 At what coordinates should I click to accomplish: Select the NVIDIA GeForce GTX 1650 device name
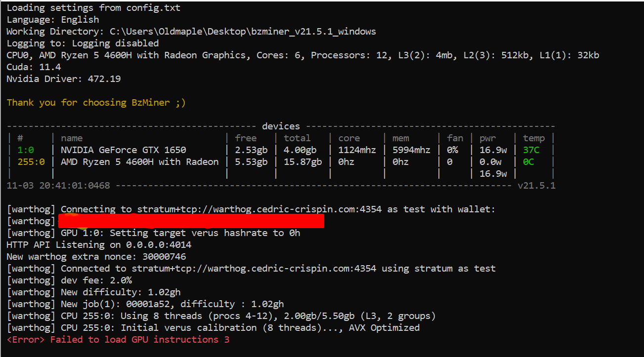(124, 150)
